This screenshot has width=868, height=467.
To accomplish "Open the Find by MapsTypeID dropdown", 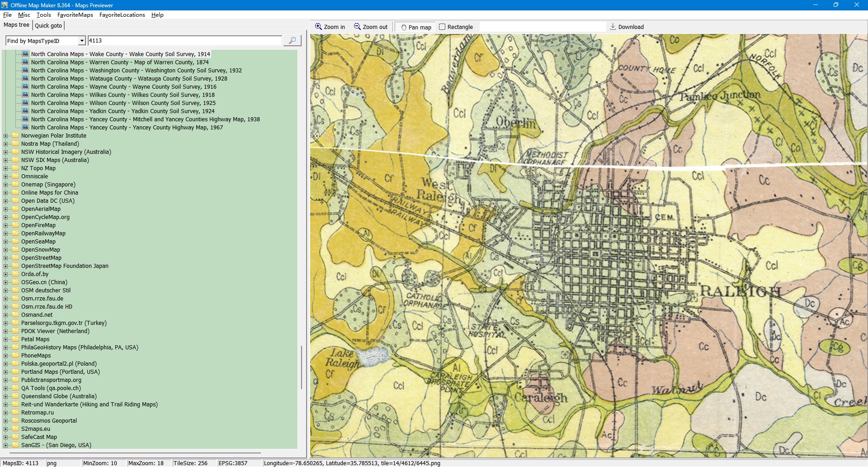I will 82,41.
